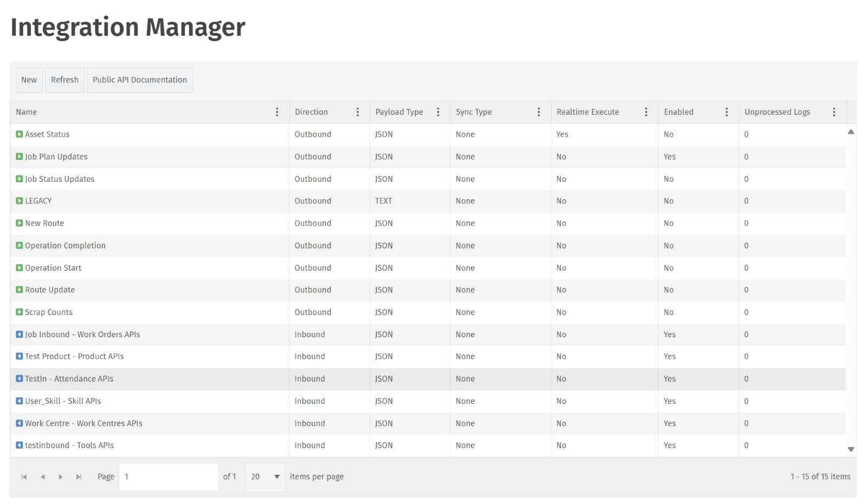The width and height of the screenshot is (867, 504).
Task: Open the Unprocessed Logs column menu
Action: point(834,112)
